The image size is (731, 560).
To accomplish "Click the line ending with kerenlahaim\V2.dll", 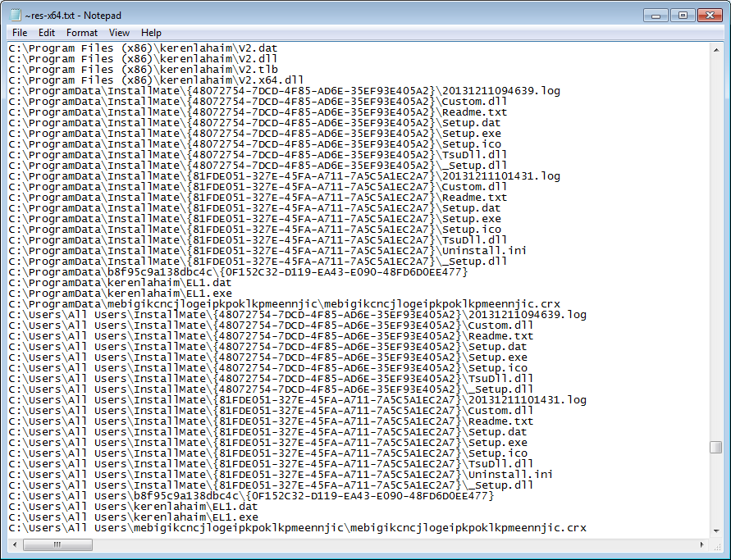I will pyautogui.click(x=143, y=59).
